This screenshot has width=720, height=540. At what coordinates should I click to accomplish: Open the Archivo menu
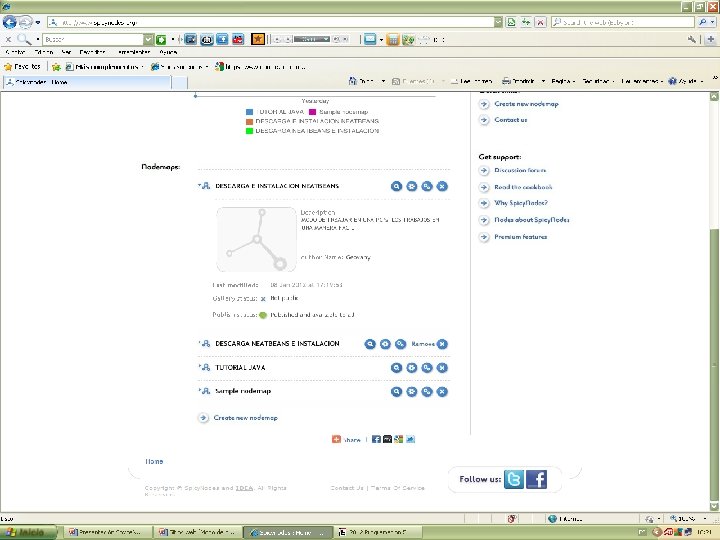pyautogui.click(x=16, y=52)
